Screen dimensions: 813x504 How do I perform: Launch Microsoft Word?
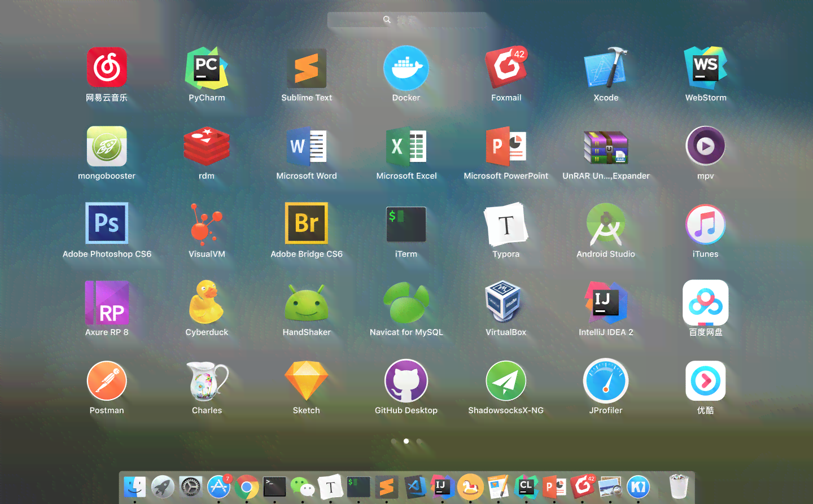307,146
